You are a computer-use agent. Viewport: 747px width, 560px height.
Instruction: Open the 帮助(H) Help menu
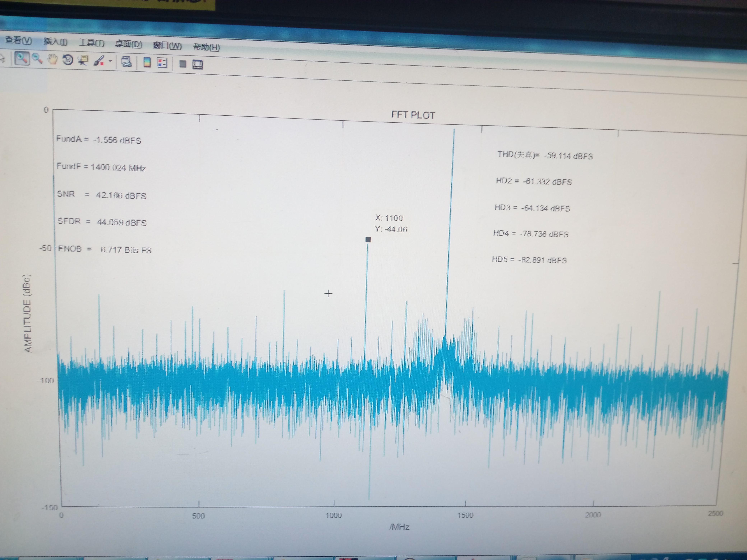[x=206, y=47]
